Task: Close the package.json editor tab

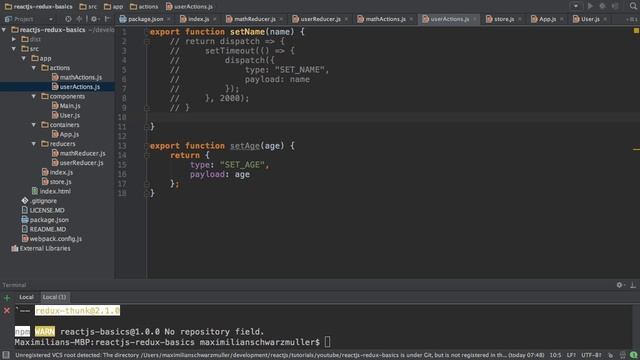Action: 169,19
